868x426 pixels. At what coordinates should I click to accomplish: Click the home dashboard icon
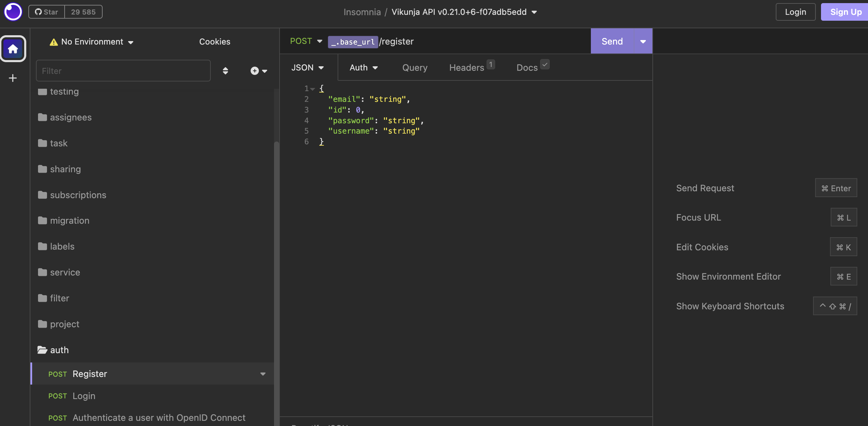click(x=13, y=49)
